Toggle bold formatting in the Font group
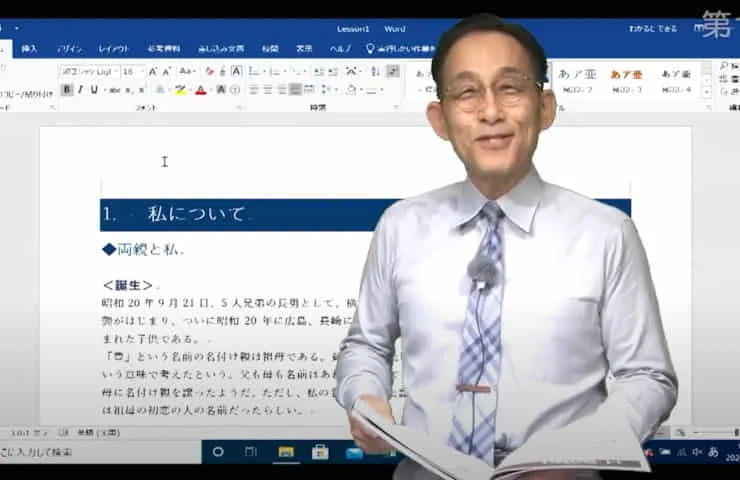This screenshot has width=740, height=480. [x=67, y=90]
